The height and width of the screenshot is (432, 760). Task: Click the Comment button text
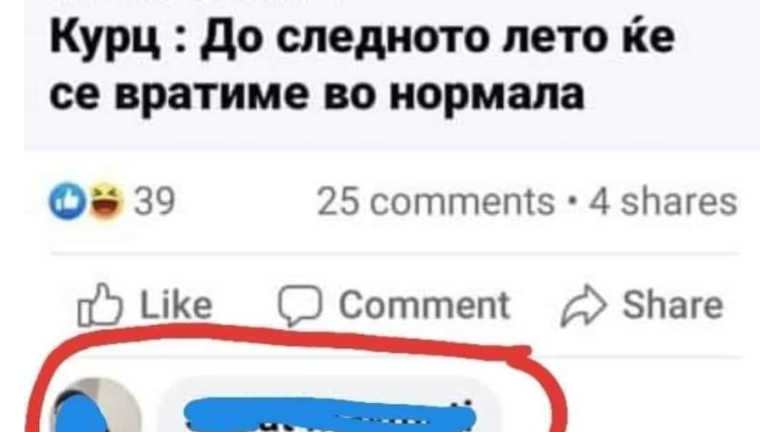[x=424, y=305]
